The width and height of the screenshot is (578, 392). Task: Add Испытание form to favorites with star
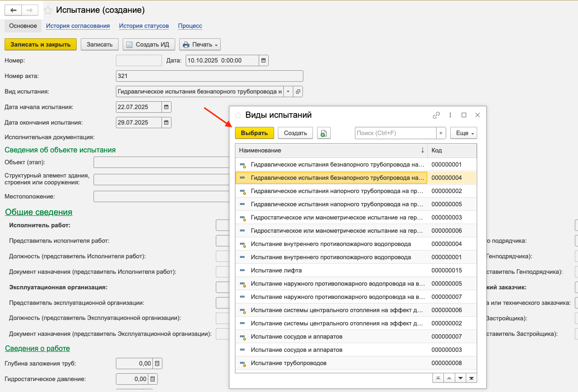(x=47, y=10)
